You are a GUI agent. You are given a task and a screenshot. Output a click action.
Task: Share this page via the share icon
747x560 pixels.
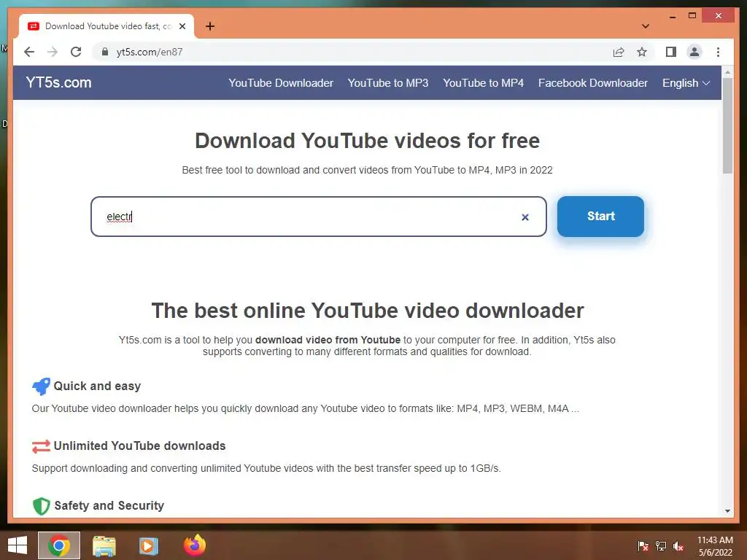pyautogui.click(x=619, y=52)
